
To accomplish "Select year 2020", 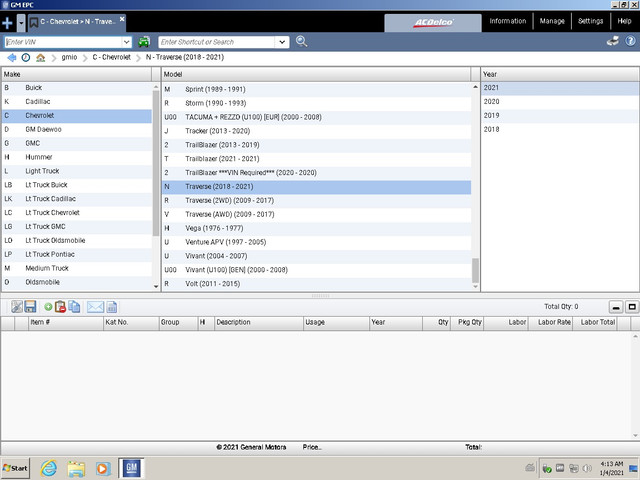I will (x=560, y=102).
